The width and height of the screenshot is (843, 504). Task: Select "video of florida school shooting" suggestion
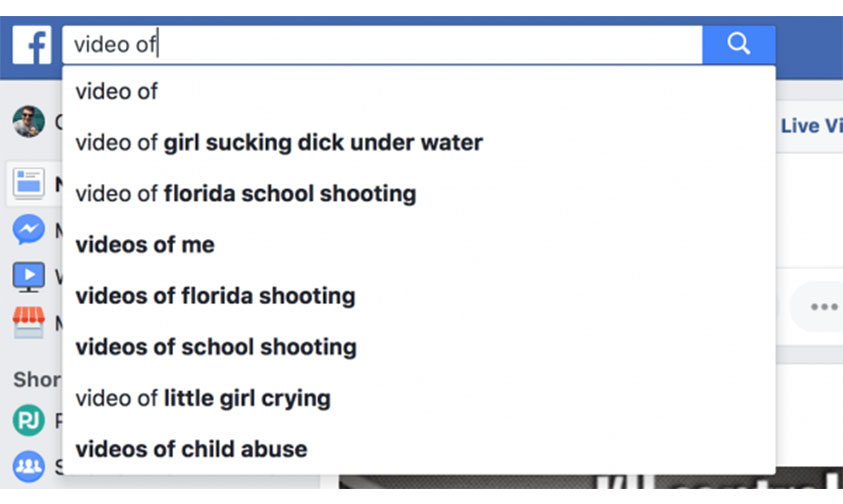tap(246, 193)
